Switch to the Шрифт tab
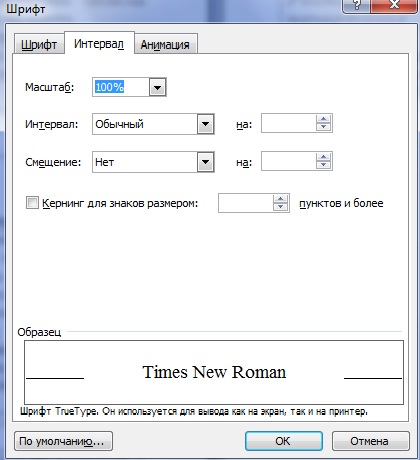420x460 pixels. (39, 44)
